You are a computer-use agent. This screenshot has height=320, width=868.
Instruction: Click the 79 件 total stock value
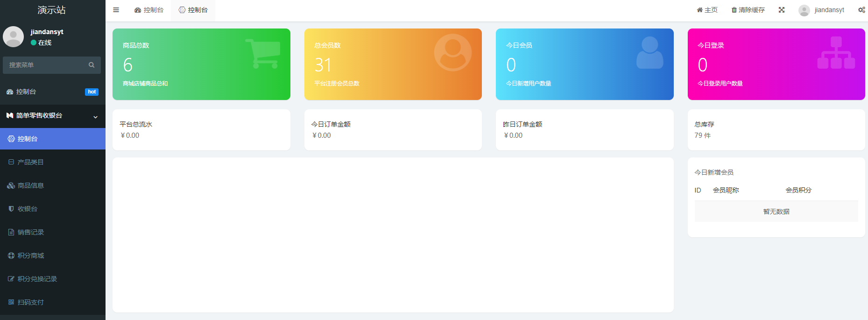click(703, 135)
